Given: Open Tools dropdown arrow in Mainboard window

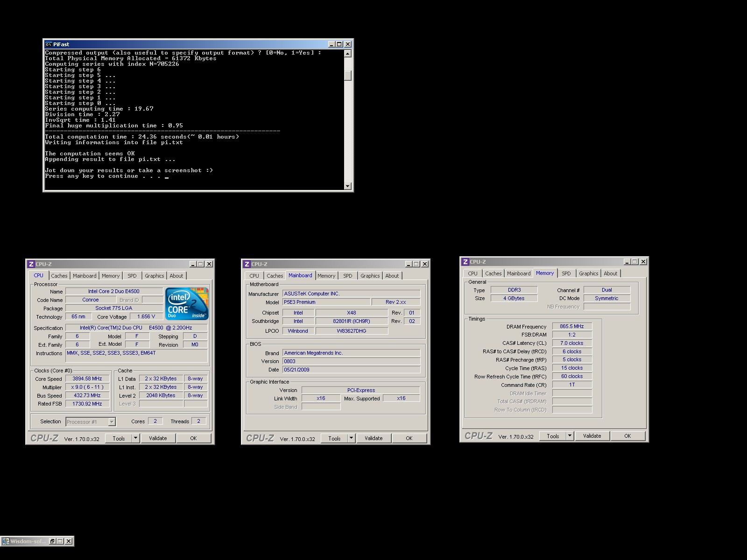Looking at the screenshot, I should pyautogui.click(x=351, y=438).
